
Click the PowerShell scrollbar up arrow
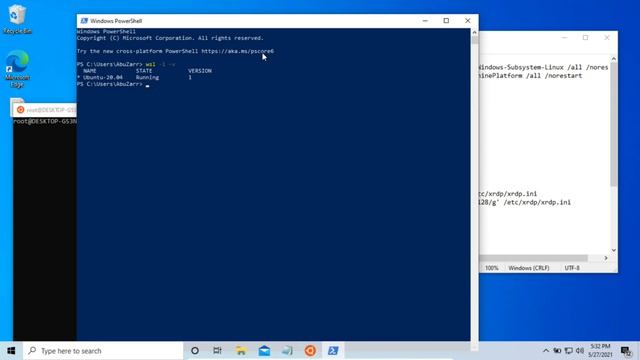(x=474, y=32)
